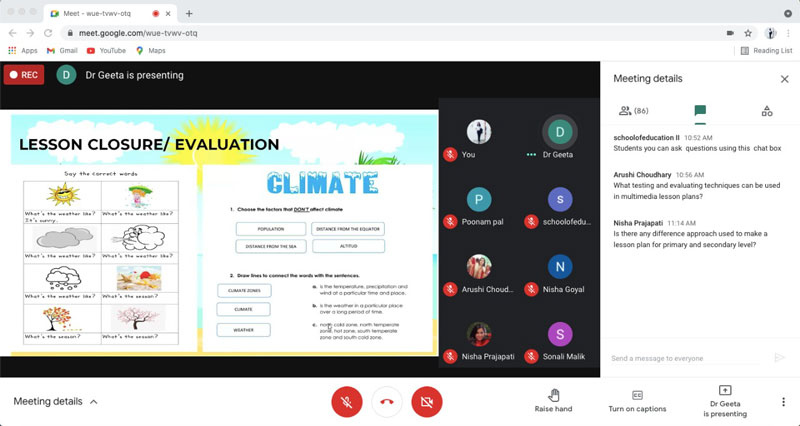Screen dimensions: 800x426
Task: Toggle the disabled camera button
Action: point(428,401)
